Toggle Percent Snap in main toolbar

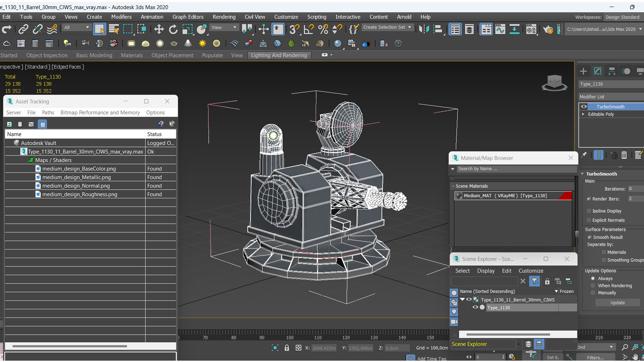323,29
